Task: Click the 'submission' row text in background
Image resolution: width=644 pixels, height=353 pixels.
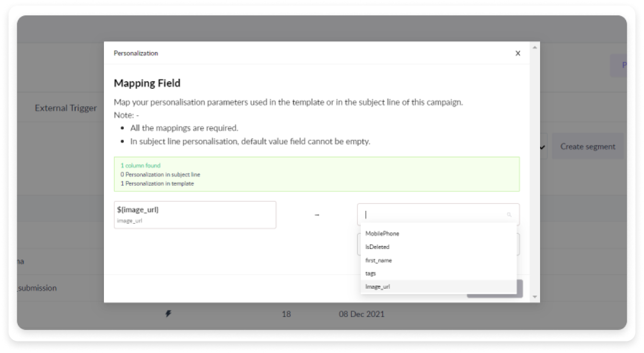Action: [37, 288]
